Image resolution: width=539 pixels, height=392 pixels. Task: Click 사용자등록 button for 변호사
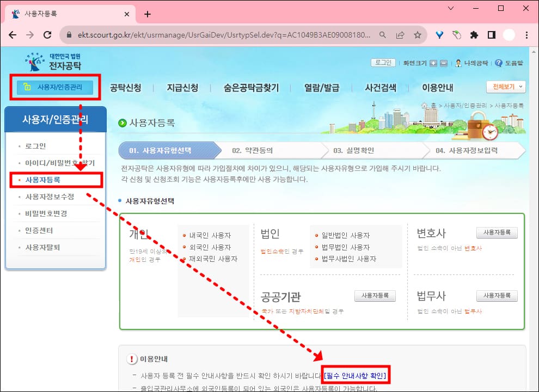click(x=497, y=232)
